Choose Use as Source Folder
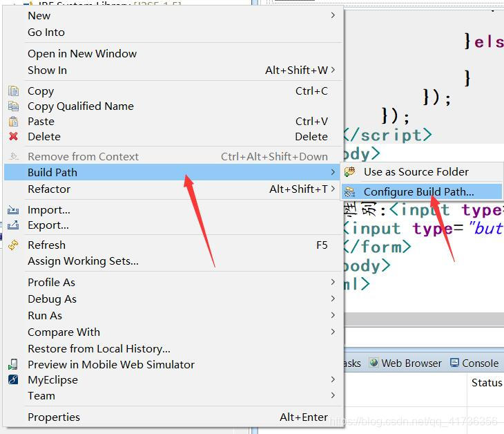Screen dimensions: 504x434 pyautogui.click(x=421, y=172)
